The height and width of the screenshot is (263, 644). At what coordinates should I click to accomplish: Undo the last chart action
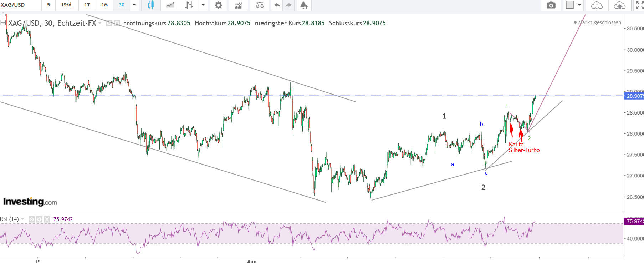pyautogui.click(x=277, y=5)
